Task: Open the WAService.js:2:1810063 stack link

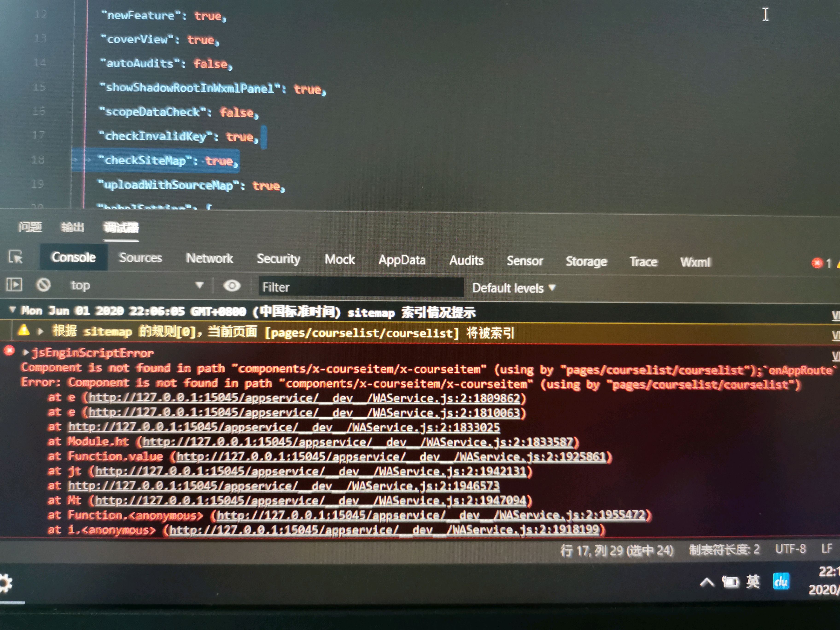Action: (304, 413)
